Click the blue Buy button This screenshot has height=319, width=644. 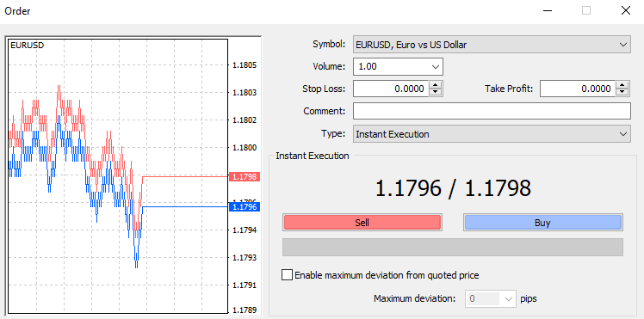pyautogui.click(x=542, y=223)
